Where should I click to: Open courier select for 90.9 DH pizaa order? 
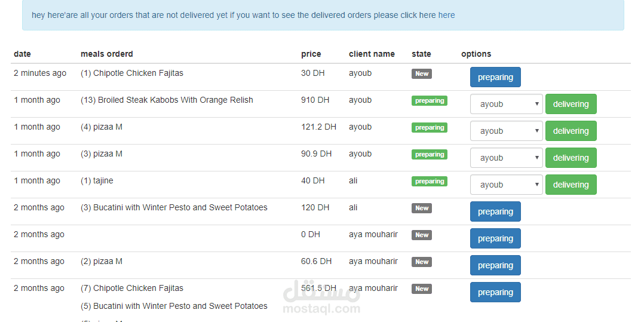pyautogui.click(x=506, y=158)
